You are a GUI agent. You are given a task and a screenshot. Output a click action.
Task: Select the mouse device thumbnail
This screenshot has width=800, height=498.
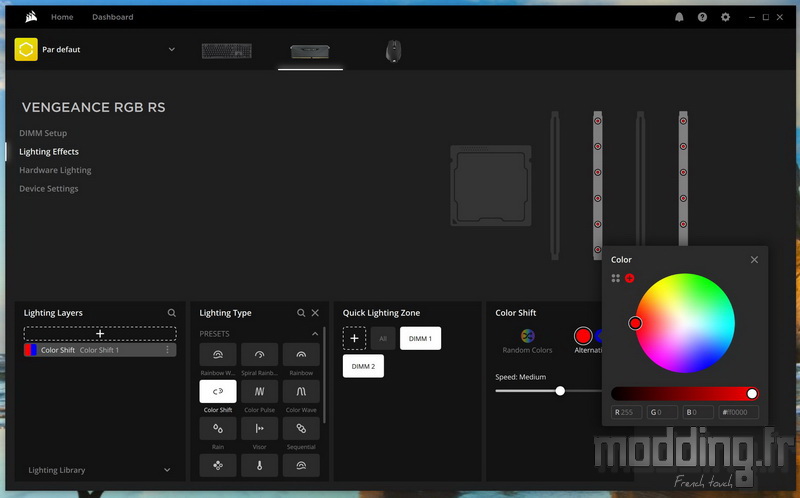tap(393, 51)
